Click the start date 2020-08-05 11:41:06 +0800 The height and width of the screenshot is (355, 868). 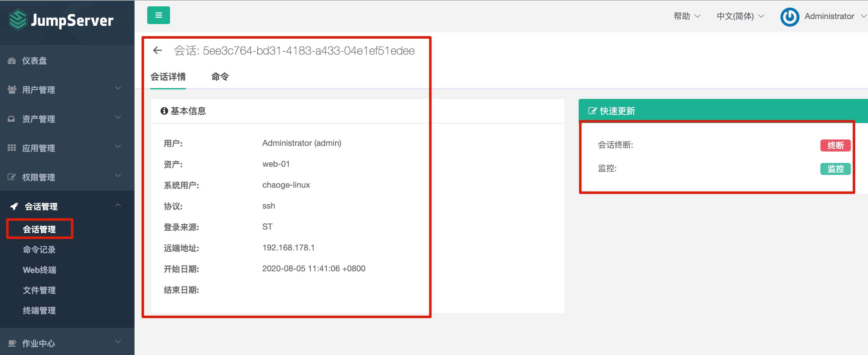[314, 268]
